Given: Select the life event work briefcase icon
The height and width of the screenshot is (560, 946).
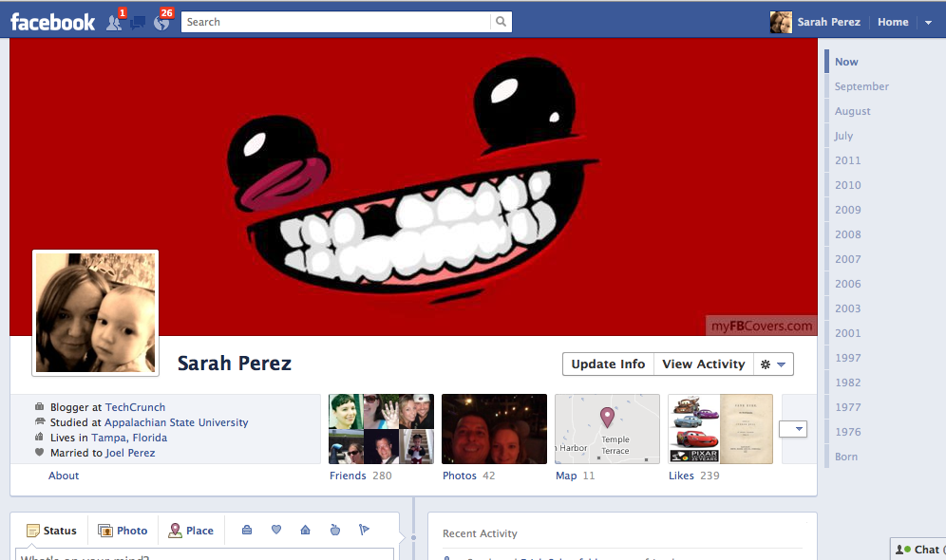Looking at the screenshot, I should tap(247, 530).
